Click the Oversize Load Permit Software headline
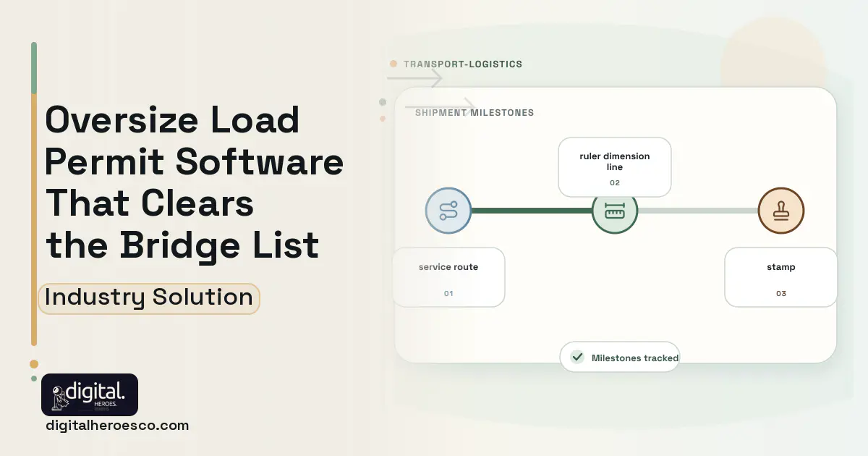Screen dimensions: 868x456 tap(195, 182)
